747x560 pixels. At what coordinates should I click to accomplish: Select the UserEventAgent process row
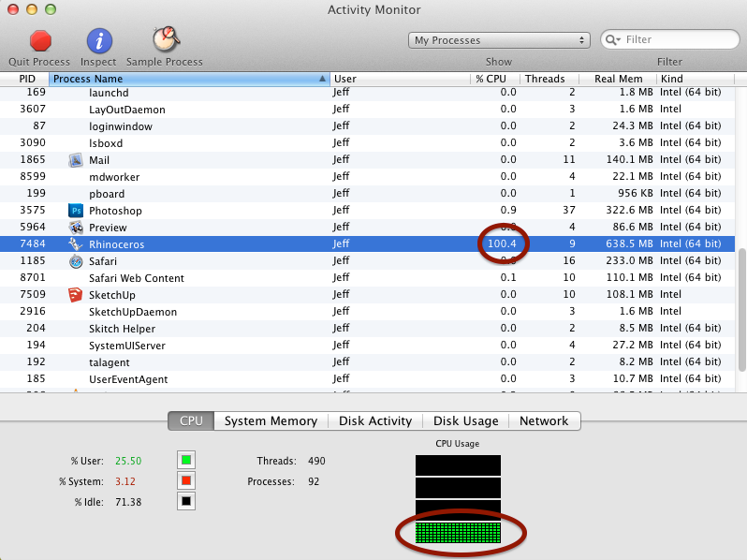click(x=367, y=379)
